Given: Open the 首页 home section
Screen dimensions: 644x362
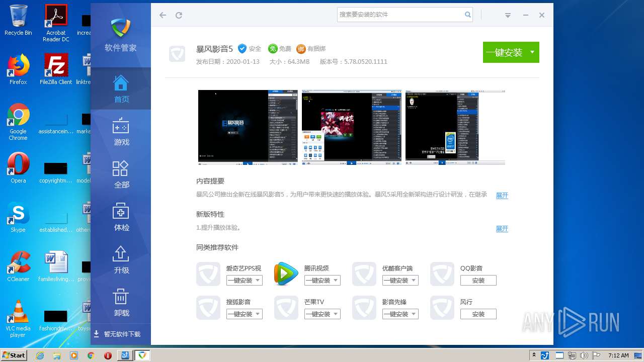Looking at the screenshot, I should tap(121, 89).
